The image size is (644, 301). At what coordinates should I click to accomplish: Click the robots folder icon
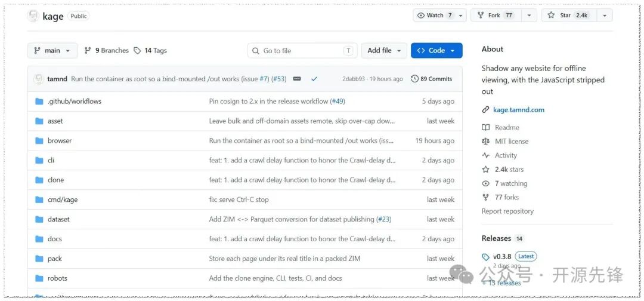pos(39,278)
